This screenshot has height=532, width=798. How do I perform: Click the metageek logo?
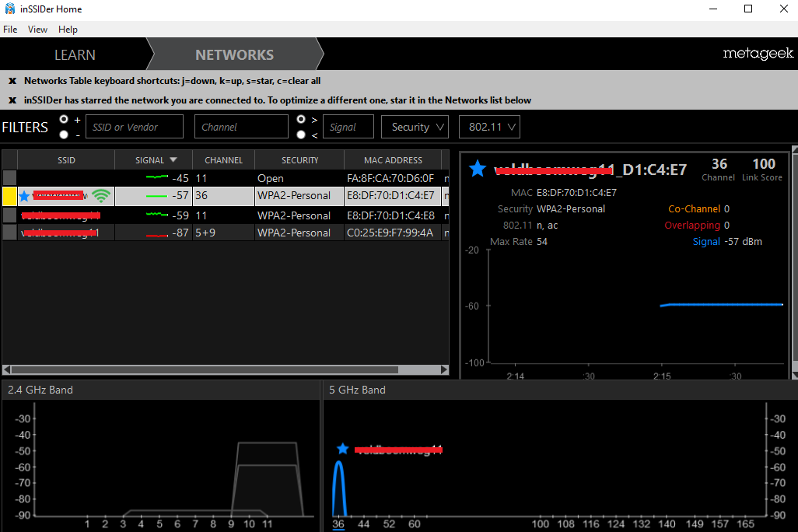(758, 54)
